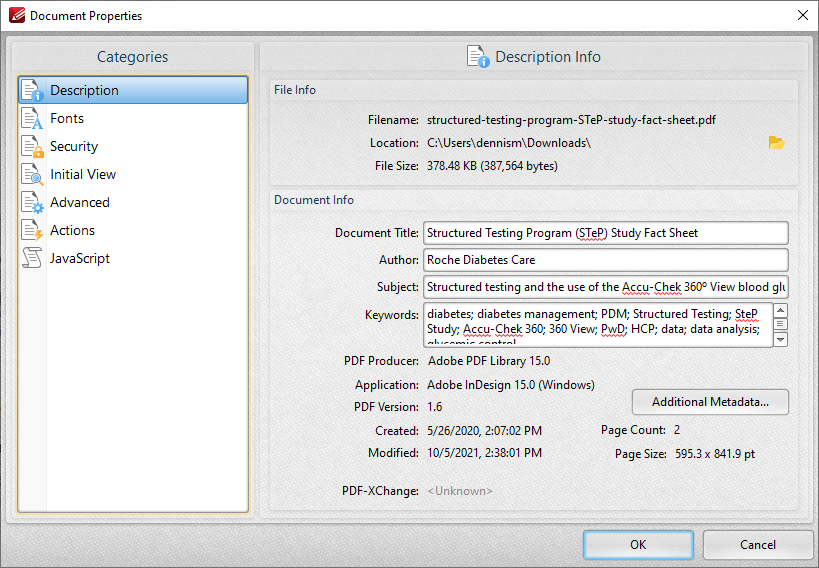Click the Modified date 10/5/2021
Image resolution: width=819 pixels, height=568 pixels.
tap(484, 453)
